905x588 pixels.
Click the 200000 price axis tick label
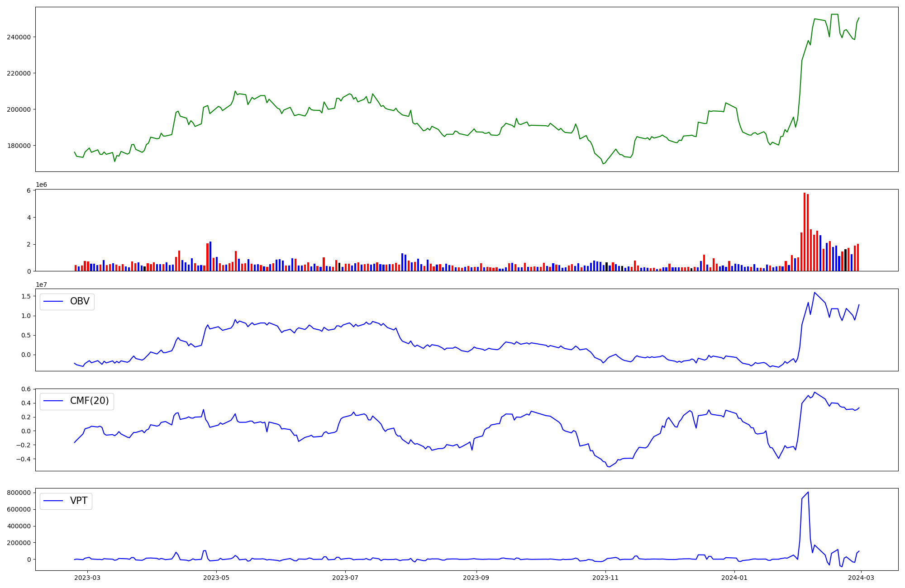19,109
